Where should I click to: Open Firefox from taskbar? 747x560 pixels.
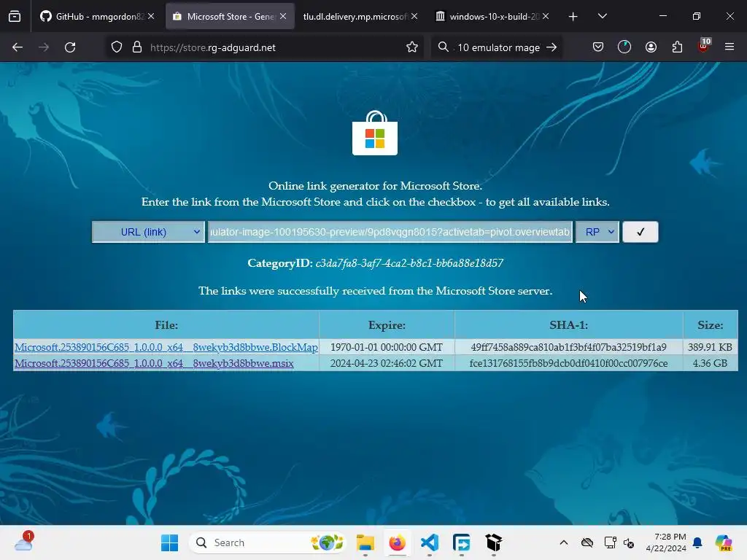(x=398, y=542)
